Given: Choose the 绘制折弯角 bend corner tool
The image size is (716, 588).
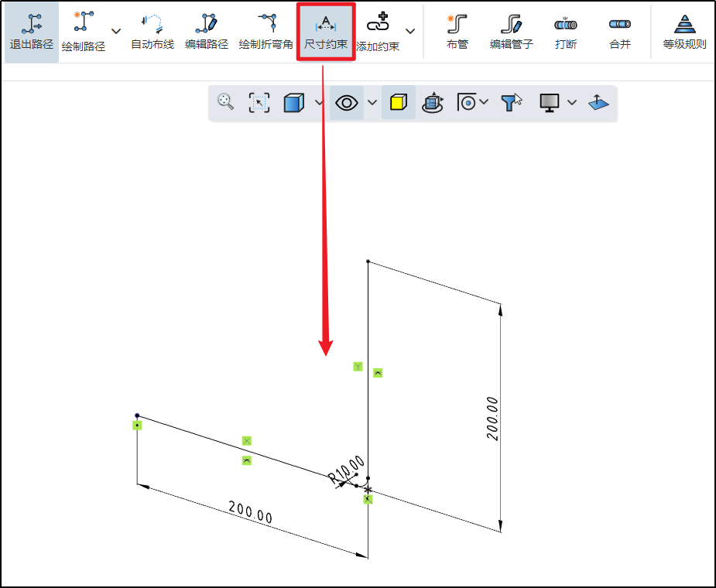Looking at the screenshot, I should coord(266,31).
